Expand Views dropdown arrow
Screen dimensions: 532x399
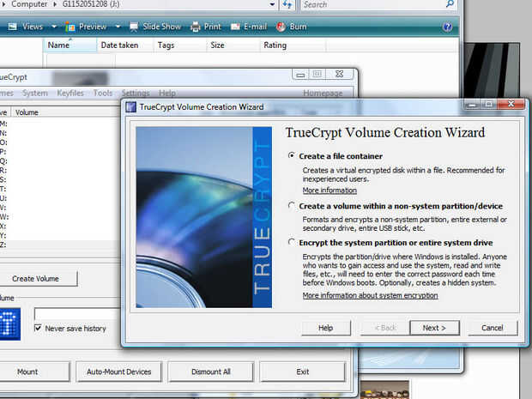click(54, 26)
